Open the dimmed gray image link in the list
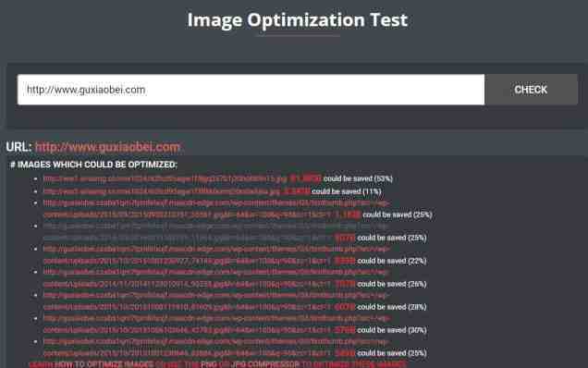The height and width of the screenshot is (368, 588). tap(216, 232)
